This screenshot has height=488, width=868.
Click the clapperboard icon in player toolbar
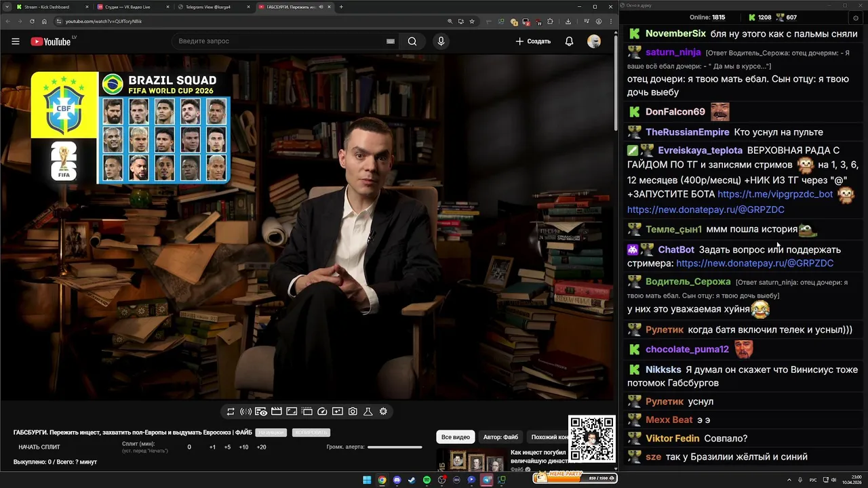(276, 411)
